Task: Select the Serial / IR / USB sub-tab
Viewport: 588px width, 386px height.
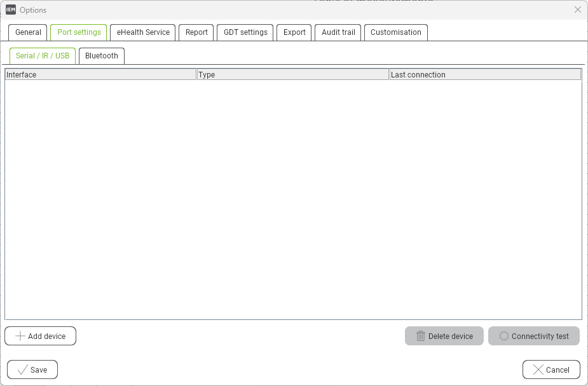Action: pos(43,56)
